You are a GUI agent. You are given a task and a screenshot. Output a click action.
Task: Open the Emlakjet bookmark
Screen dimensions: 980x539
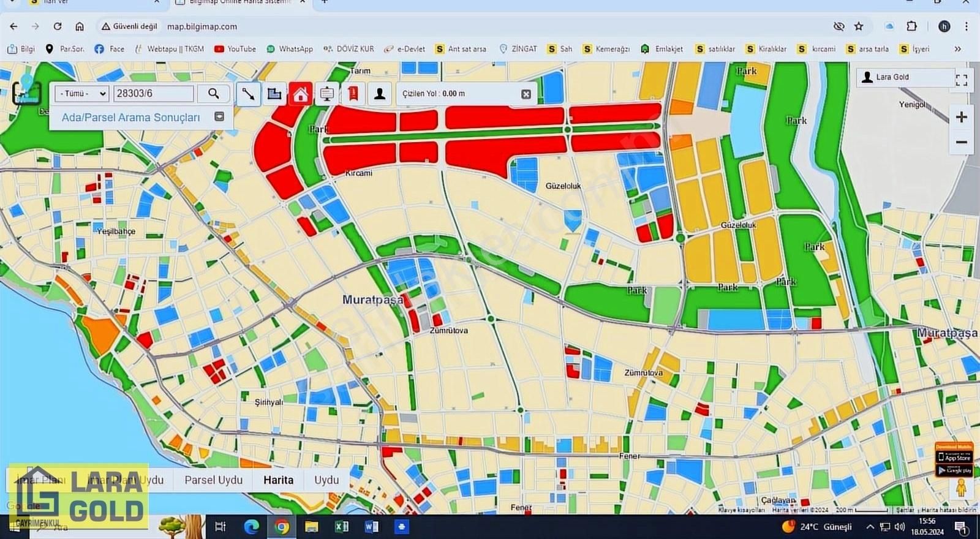point(662,49)
